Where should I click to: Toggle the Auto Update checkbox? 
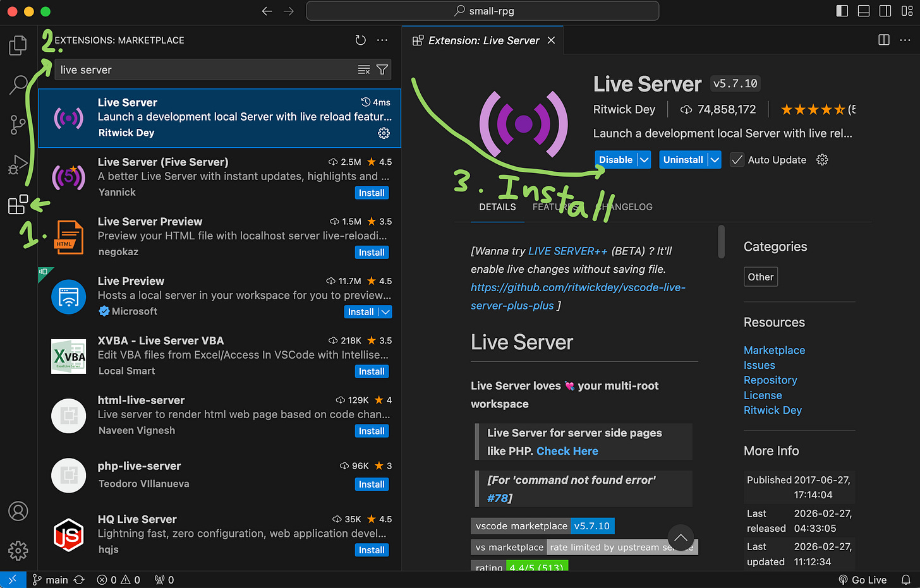click(x=737, y=160)
